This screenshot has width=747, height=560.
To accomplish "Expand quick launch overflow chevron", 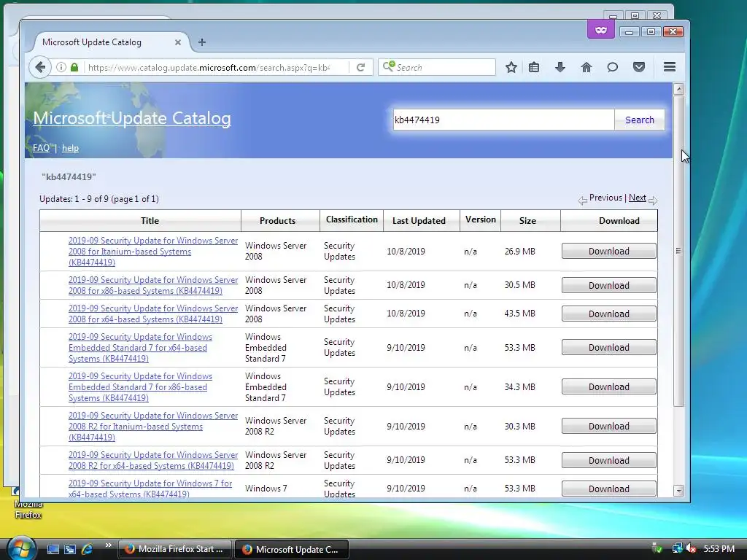I will coord(108,545).
